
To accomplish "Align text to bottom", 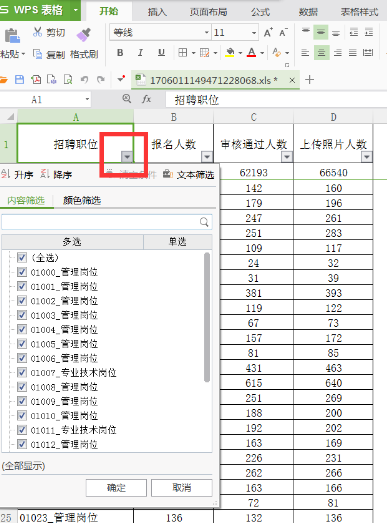I will pyautogui.click(x=336, y=32).
